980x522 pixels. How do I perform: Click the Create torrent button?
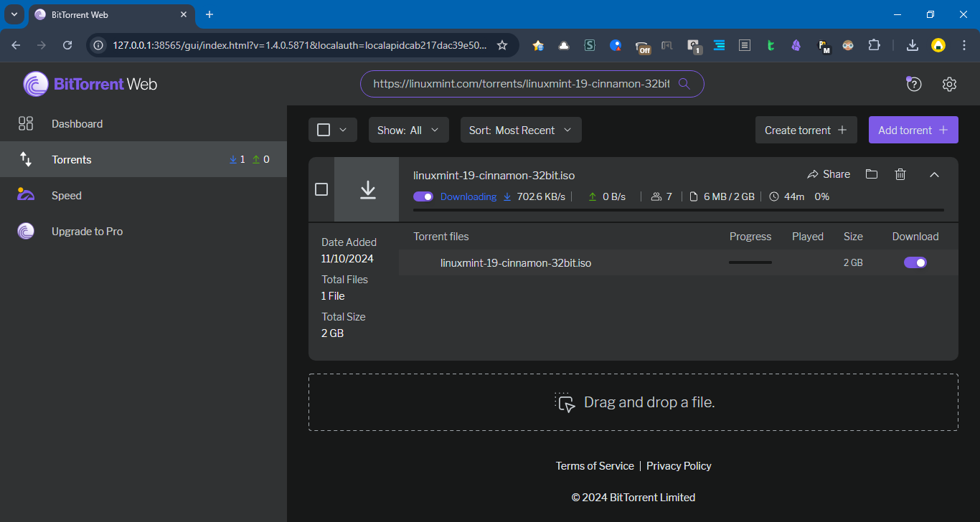[806, 130]
